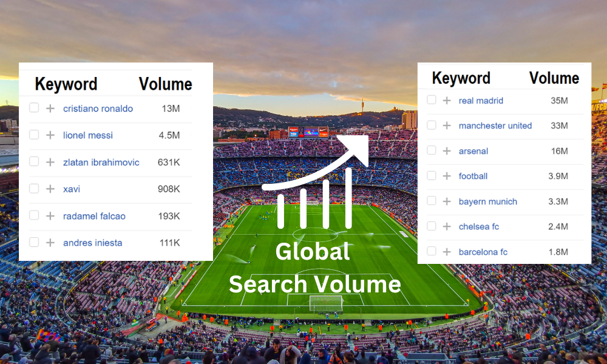This screenshot has height=364, width=607.
Task: Click the growth chart arrow graphic
Action: pos(316,182)
